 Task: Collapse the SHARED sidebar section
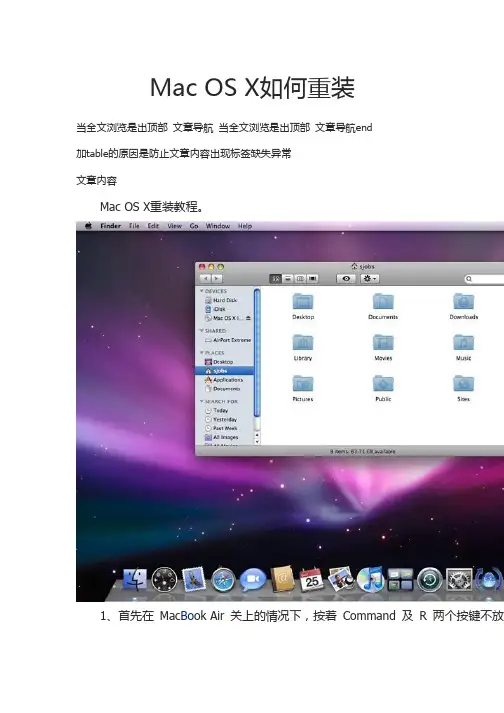tap(202, 331)
